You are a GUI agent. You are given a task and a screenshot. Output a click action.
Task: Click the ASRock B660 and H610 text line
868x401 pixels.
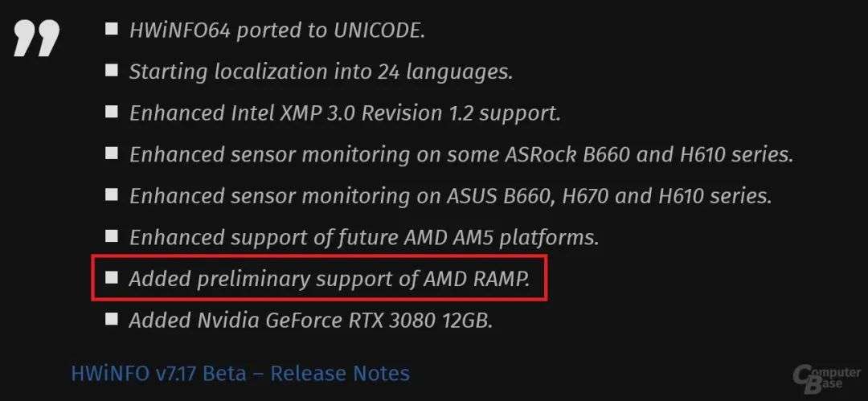click(461, 154)
